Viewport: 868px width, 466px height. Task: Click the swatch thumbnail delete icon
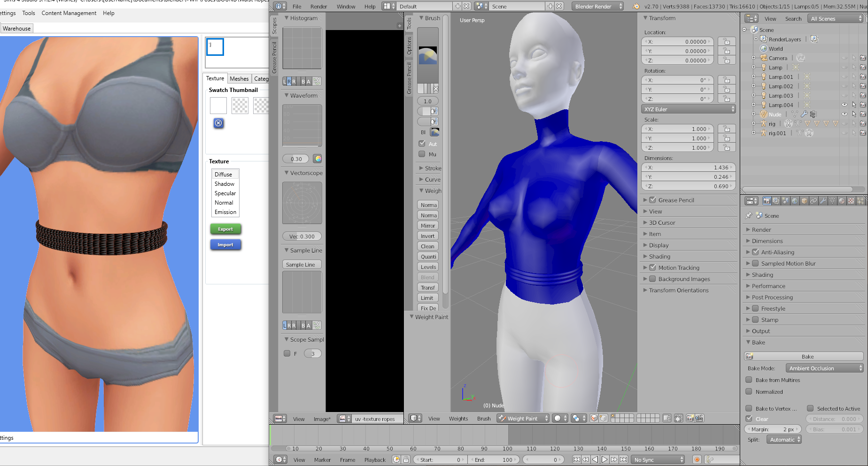(218, 123)
